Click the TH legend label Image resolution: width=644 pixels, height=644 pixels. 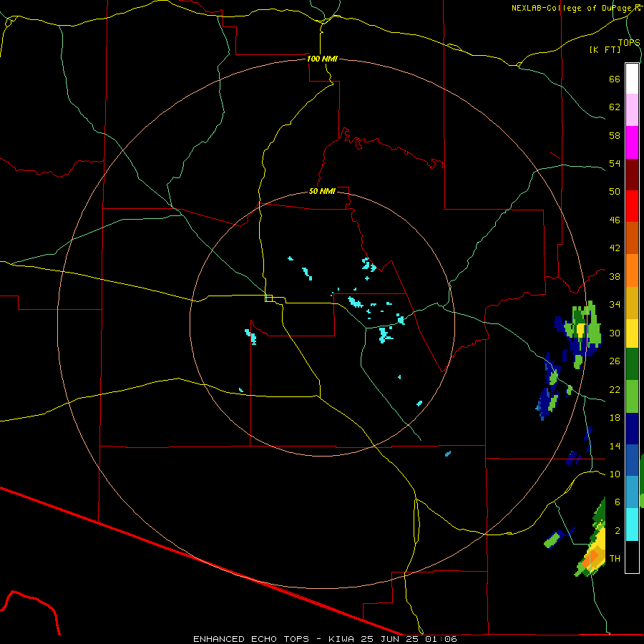pyautogui.click(x=615, y=559)
